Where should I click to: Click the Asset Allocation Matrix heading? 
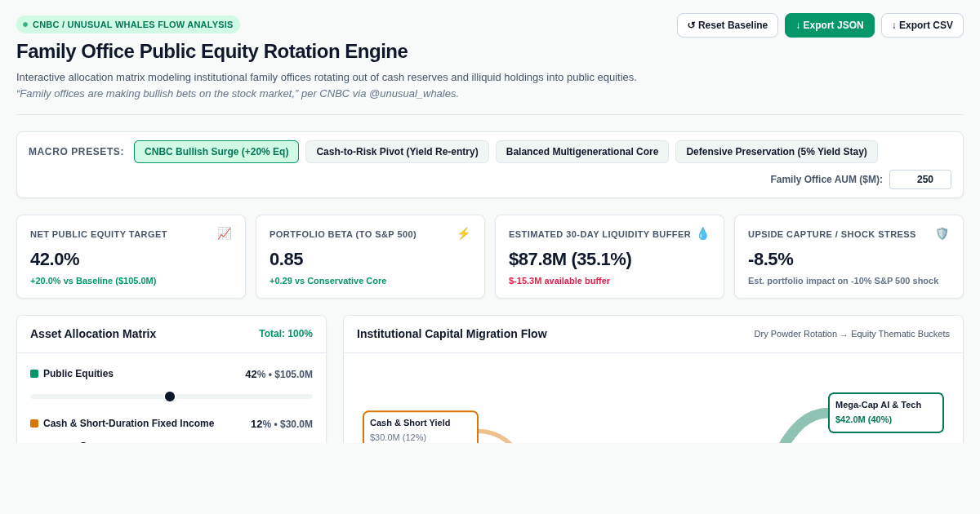[93, 334]
